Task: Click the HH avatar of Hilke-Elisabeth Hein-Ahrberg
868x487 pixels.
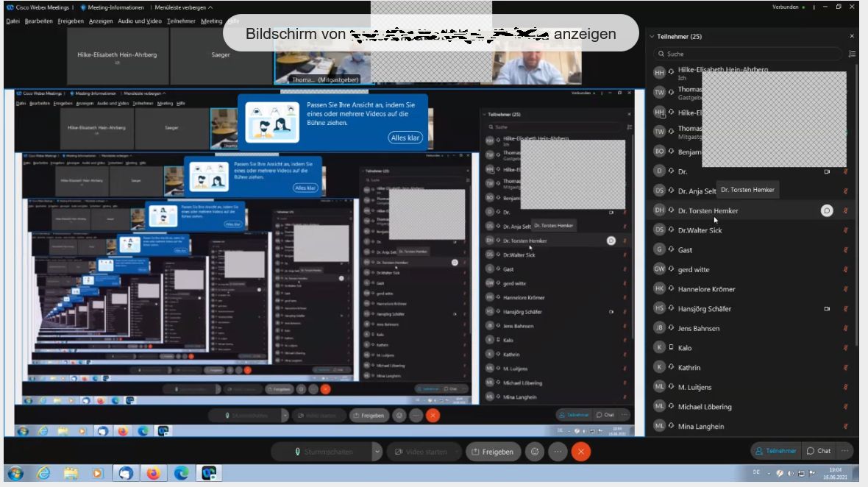Action: [x=659, y=72]
